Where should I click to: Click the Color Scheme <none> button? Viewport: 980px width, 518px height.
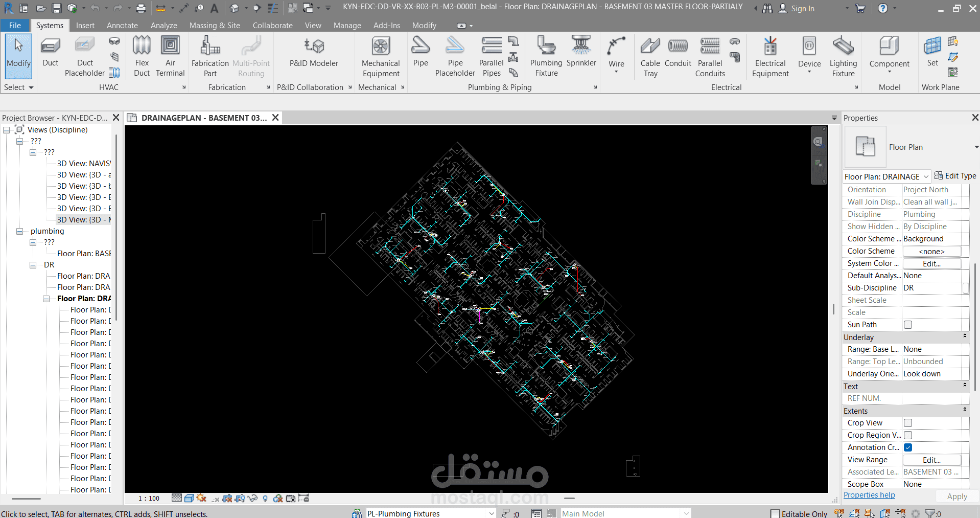click(931, 252)
